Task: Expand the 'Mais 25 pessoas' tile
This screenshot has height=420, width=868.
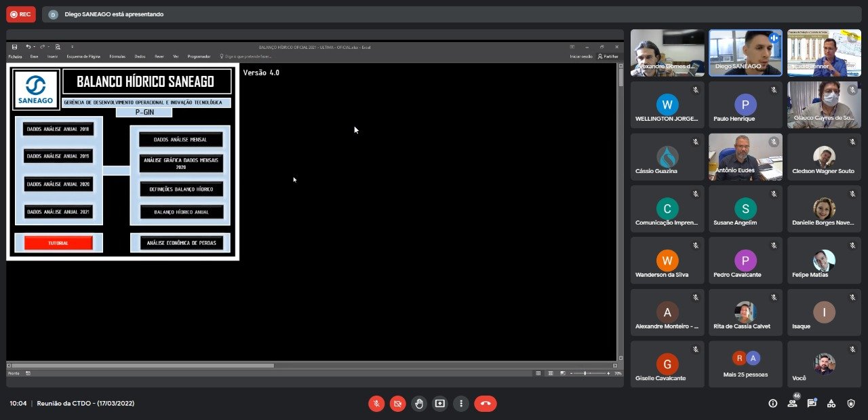Action: tap(745, 364)
